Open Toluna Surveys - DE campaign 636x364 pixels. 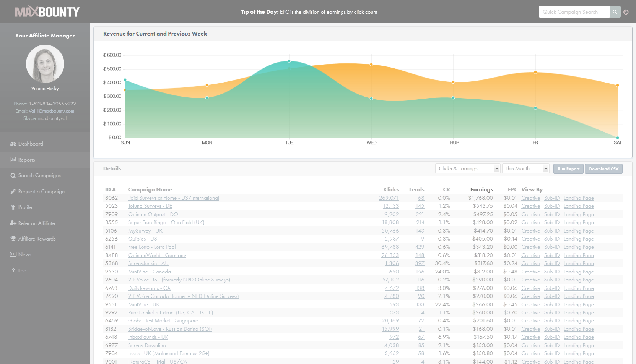(x=150, y=206)
